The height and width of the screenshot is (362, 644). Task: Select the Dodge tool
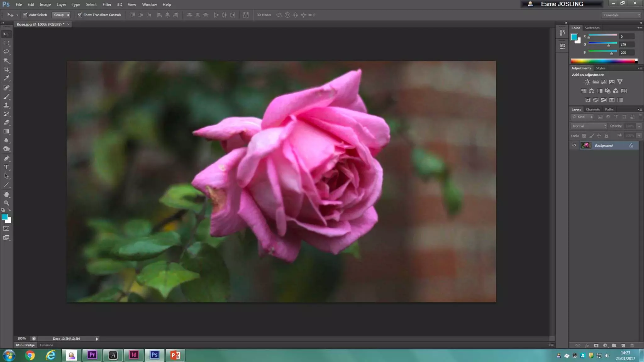pyautogui.click(x=6, y=149)
